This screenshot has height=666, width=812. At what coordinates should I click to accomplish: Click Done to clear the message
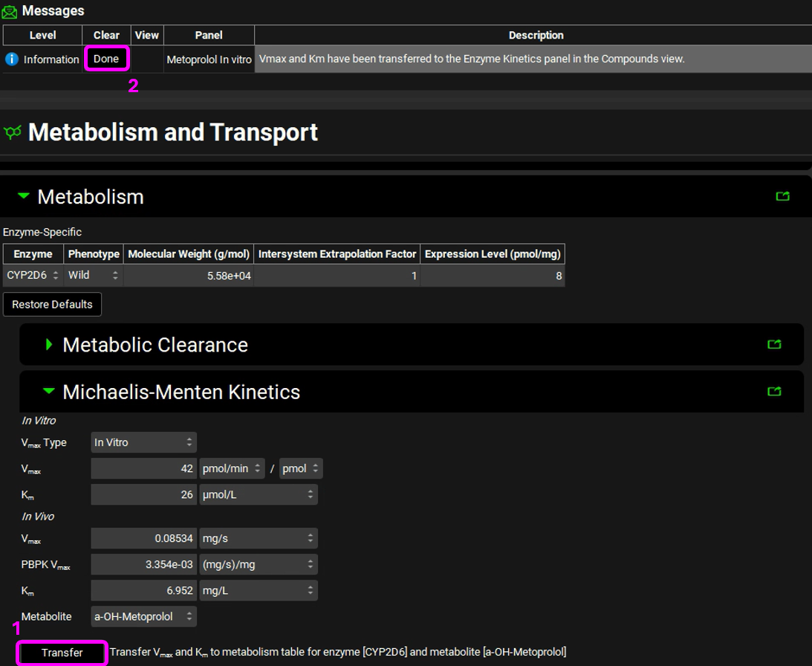(106, 59)
